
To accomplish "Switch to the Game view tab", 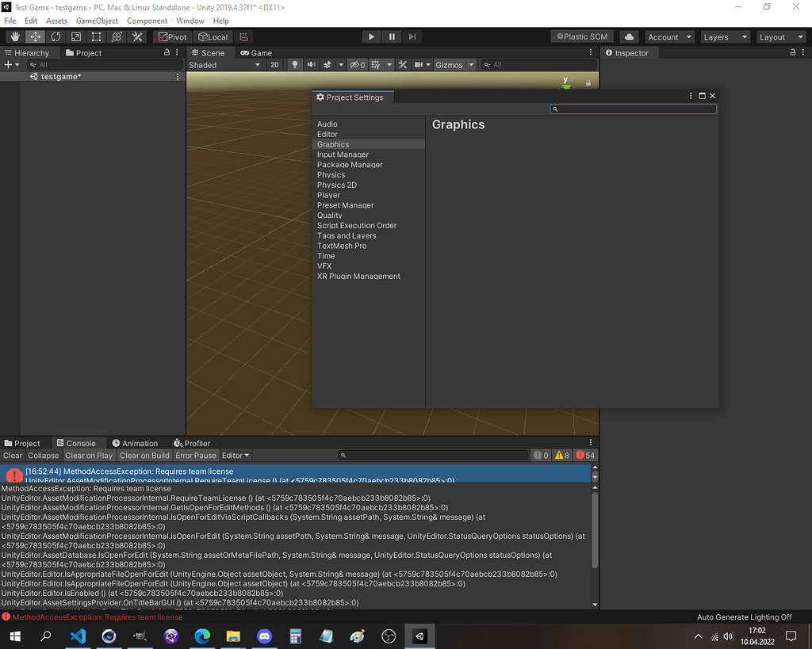I will (262, 52).
